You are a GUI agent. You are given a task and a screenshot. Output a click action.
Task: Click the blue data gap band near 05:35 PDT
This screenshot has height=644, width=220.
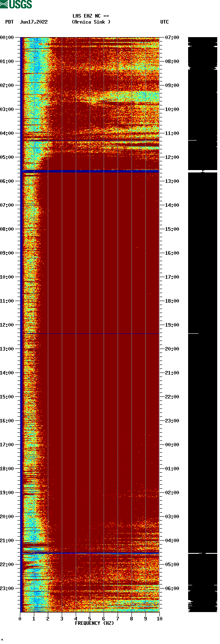point(90,171)
